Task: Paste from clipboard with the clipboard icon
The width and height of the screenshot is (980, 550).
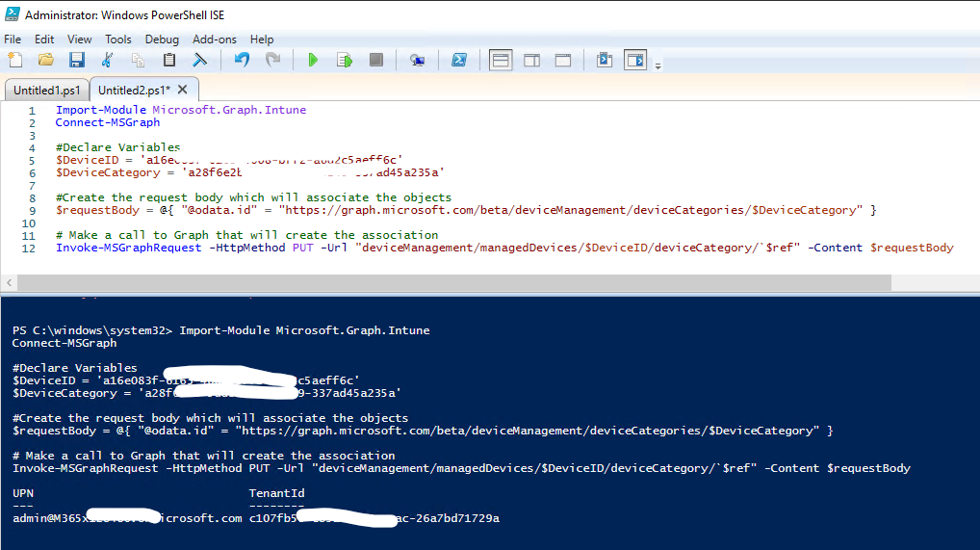Action: (x=168, y=60)
